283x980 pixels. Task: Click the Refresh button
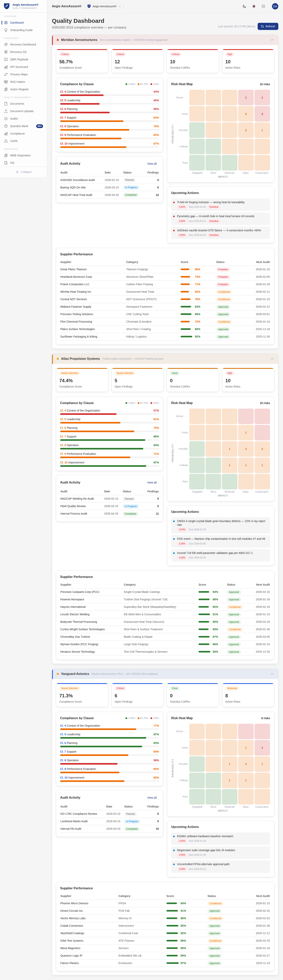click(x=268, y=26)
